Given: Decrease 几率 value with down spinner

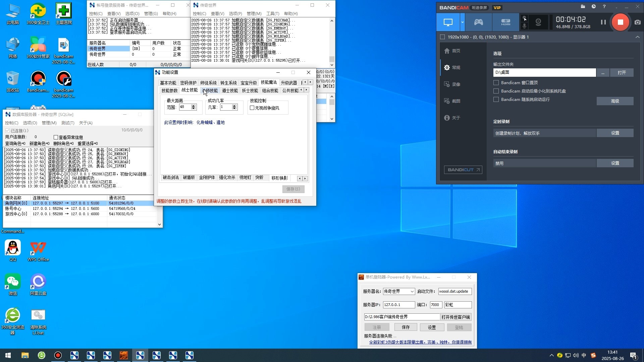Looking at the screenshot, I should (x=234, y=109).
